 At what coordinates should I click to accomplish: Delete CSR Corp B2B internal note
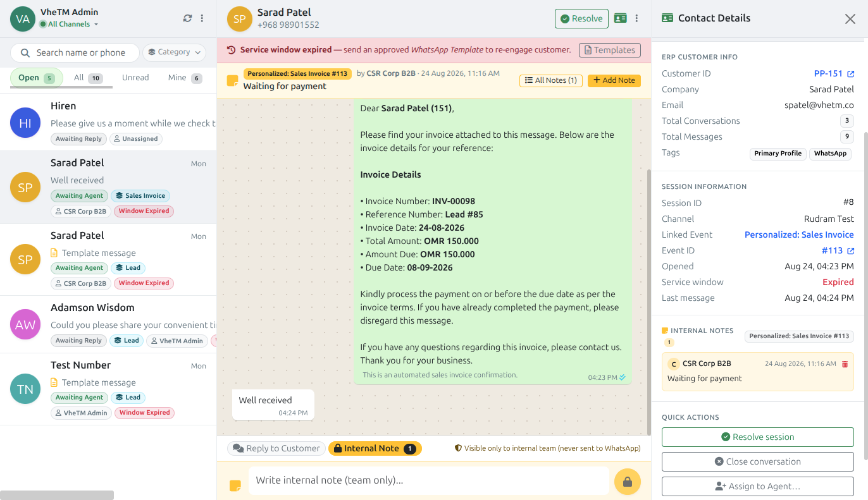pos(845,364)
